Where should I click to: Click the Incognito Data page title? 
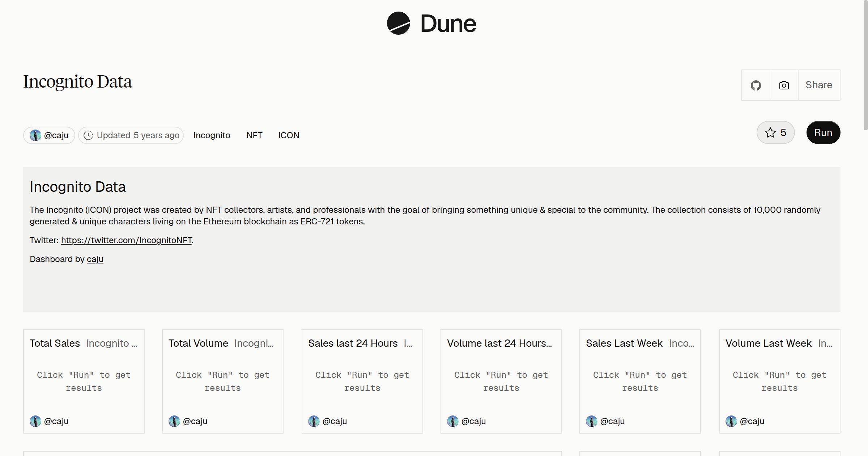(x=77, y=82)
